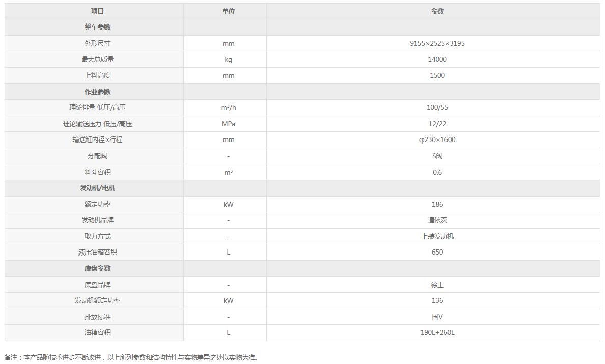The width and height of the screenshot is (605, 364).
Task: Select the 整车参数 section row
Action: coord(302,27)
